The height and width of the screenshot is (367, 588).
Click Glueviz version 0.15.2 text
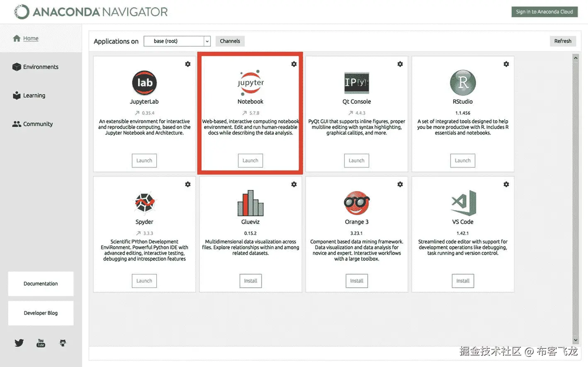[x=250, y=233]
